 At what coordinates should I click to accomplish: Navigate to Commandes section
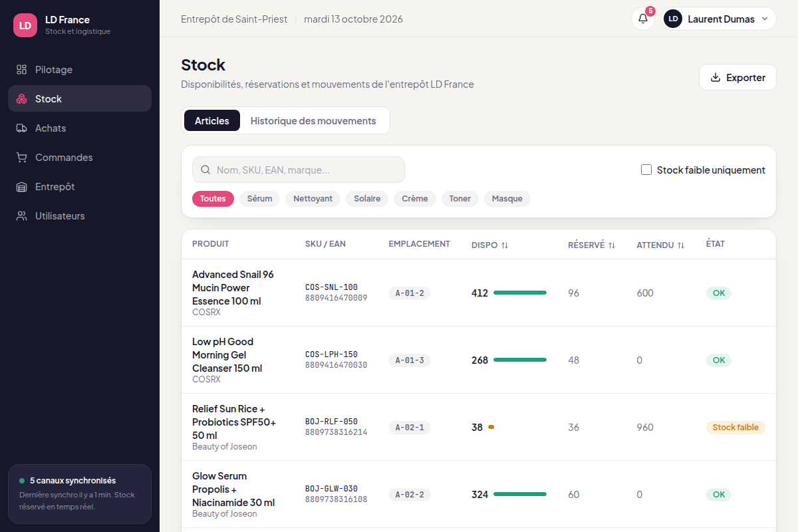[x=80, y=158]
